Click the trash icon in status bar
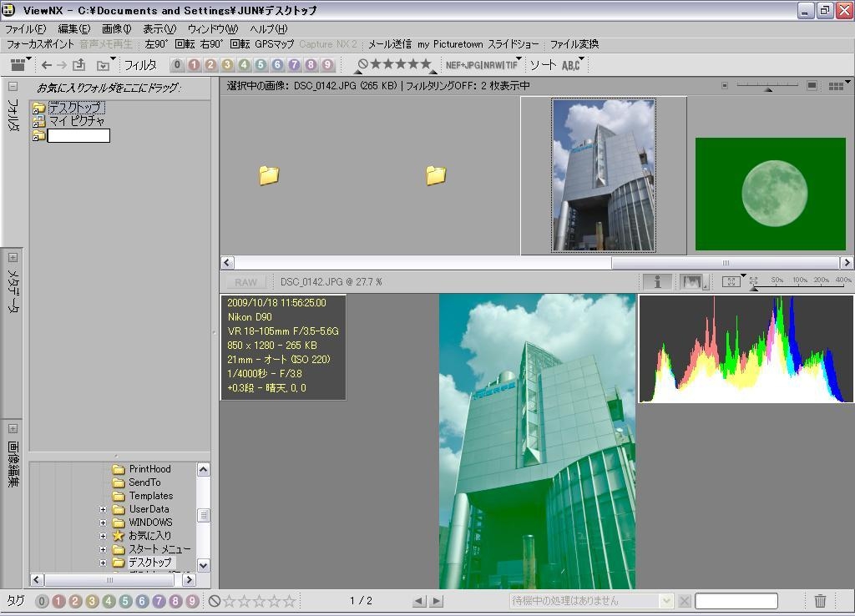 coord(820,601)
